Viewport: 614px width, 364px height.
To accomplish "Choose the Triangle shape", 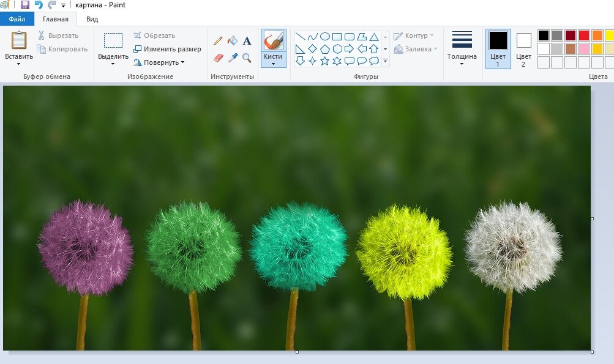I will point(374,37).
